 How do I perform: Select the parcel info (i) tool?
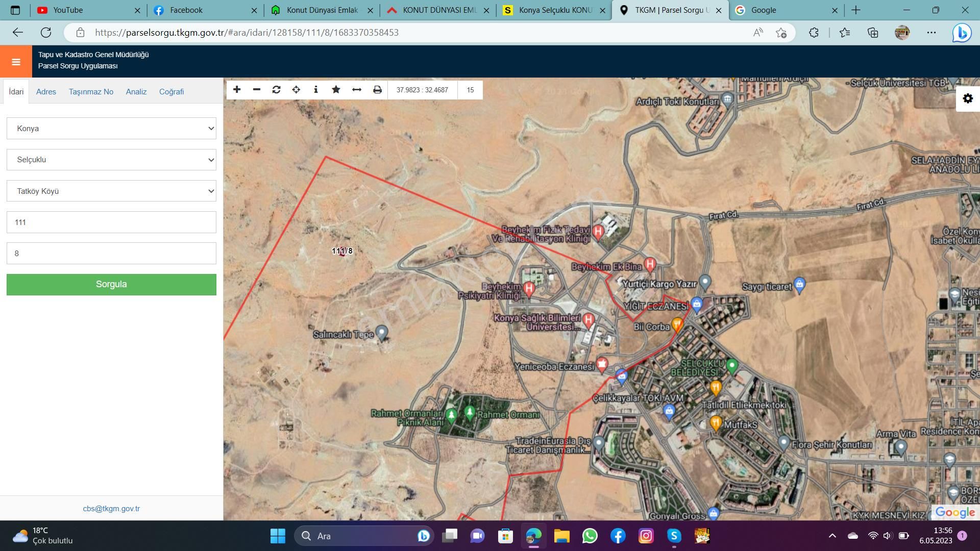(x=316, y=90)
